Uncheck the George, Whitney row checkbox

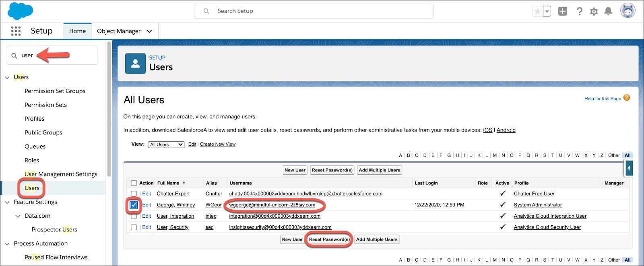click(x=134, y=205)
